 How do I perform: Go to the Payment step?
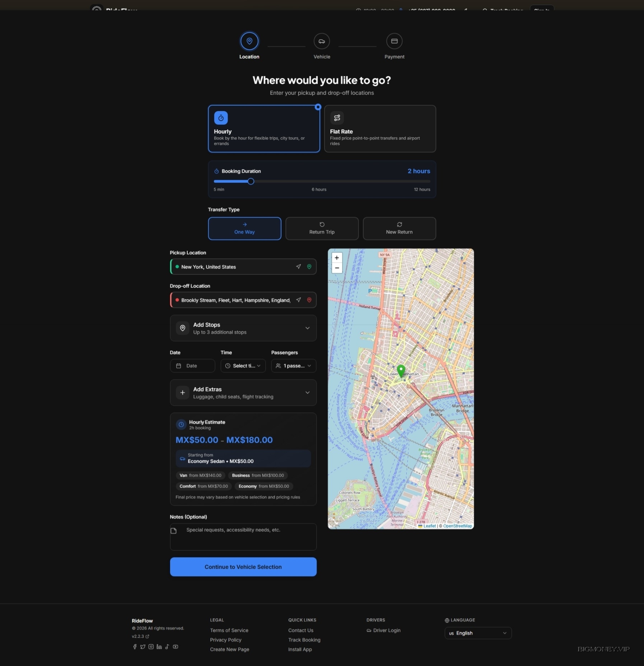point(394,41)
